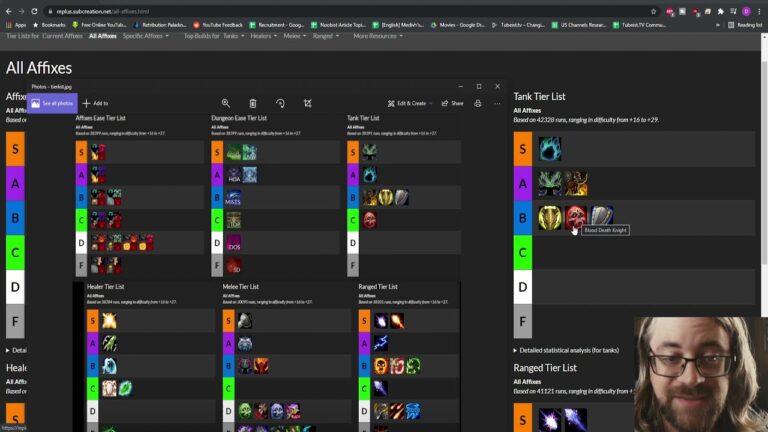Click the golden B-tier tank icon on webpage
Viewport: 768px width, 432px height.
[550, 217]
